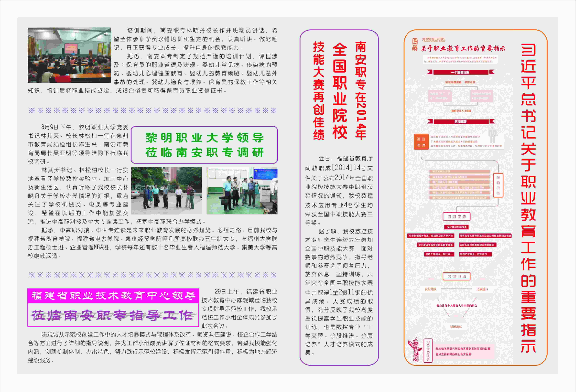The height and width of the screenshot is (392, 576).
Task: Click the magenta banner 福建省职业技术教育中心领导
Action: pos(113,296)
